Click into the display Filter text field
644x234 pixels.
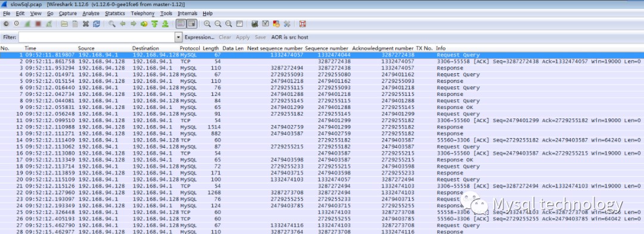pyautogui.click(x=97, y=38)
